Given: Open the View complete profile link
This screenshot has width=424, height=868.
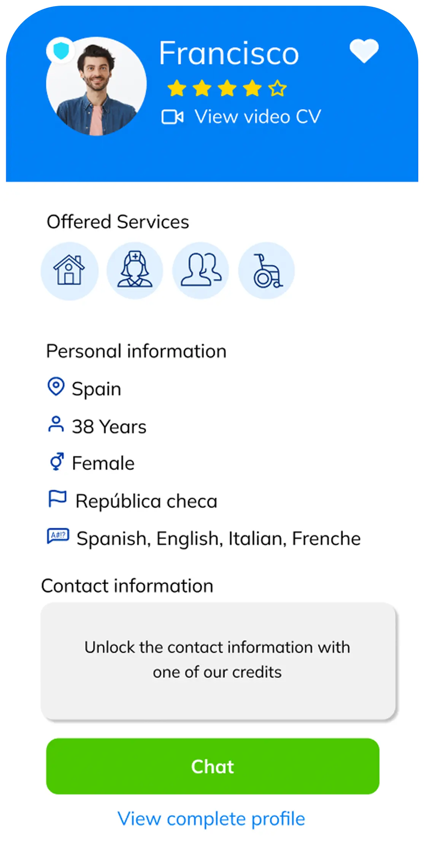Looking at the screenshot, I should pyautogui.click(x=211, y=819).
